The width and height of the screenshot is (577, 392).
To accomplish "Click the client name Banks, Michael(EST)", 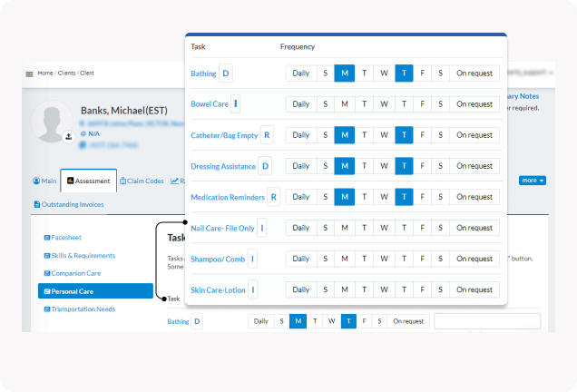I will click(x=124, y=111).
